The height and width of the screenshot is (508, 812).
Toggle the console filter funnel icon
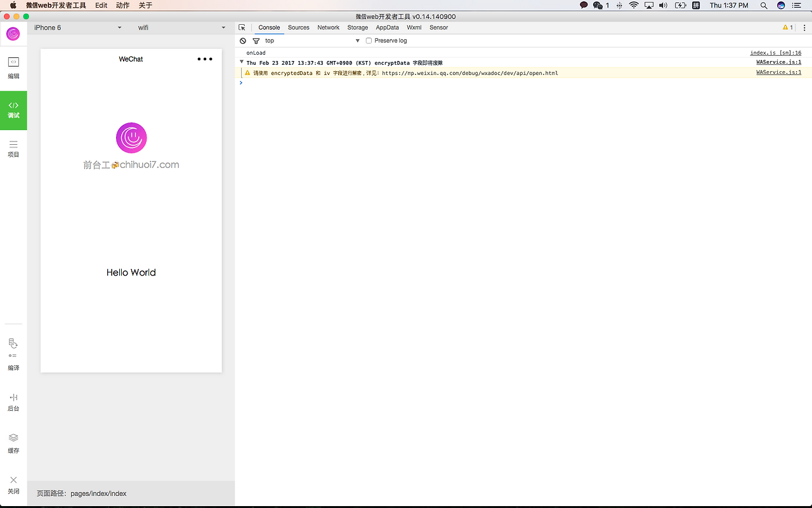pyautogui.click(x=256, y=40)
